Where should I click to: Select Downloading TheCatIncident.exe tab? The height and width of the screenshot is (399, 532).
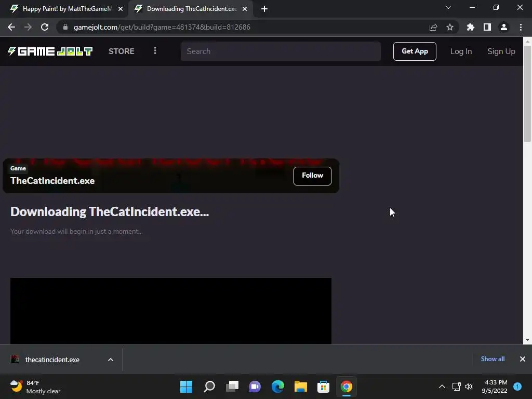point(190,9)
